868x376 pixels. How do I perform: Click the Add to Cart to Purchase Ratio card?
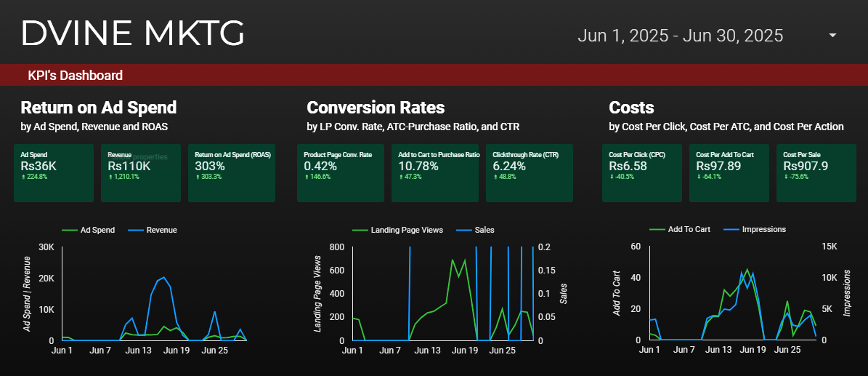435,172
